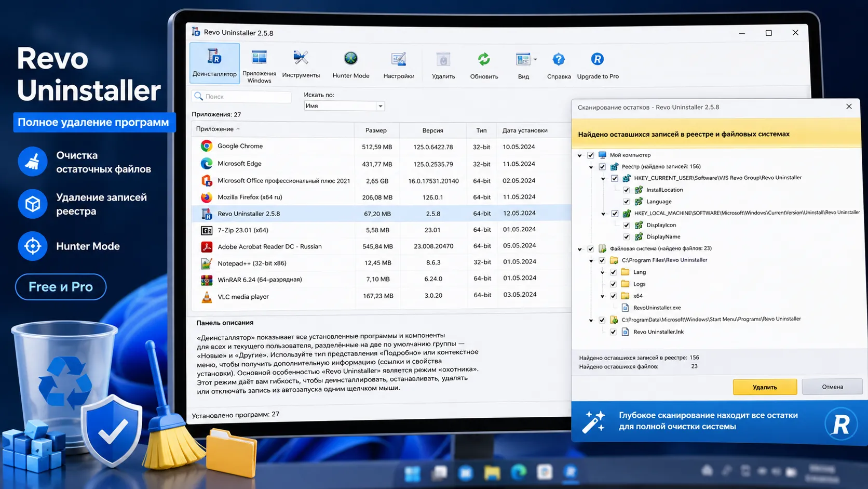The height and width of the screenshot is (489, 868).
Task: Click Удаление записей реестра cube icon
Action: click(x=33, y=204)
